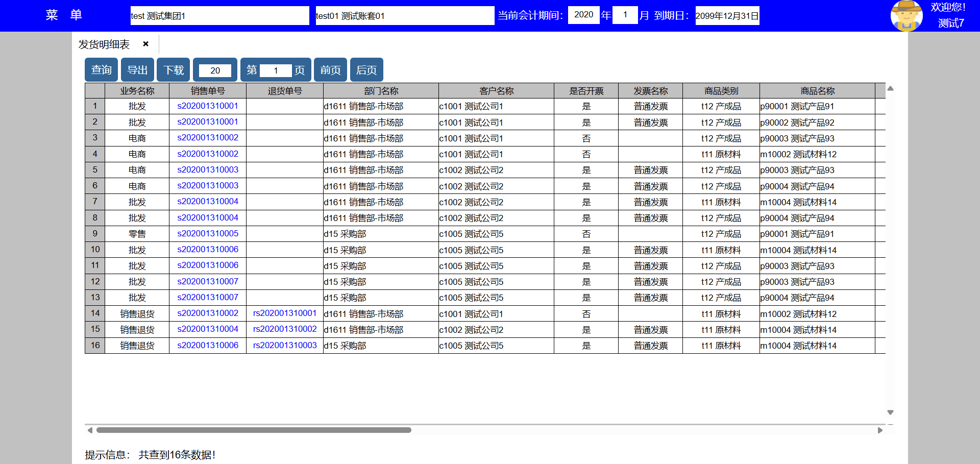Image resolution: width=980 pixels, height=464 pixels.
Task: Select the test 测试集团1 group field
Action: pos(219,16)
